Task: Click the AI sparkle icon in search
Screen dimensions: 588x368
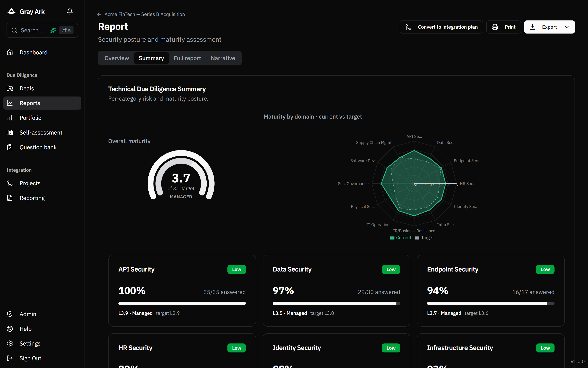Action: point(53,30)
